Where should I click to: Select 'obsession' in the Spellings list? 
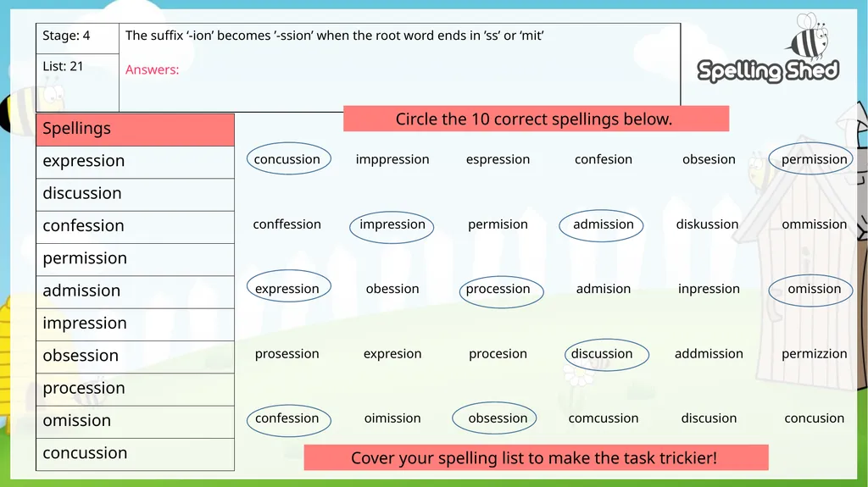coord(135,357)
